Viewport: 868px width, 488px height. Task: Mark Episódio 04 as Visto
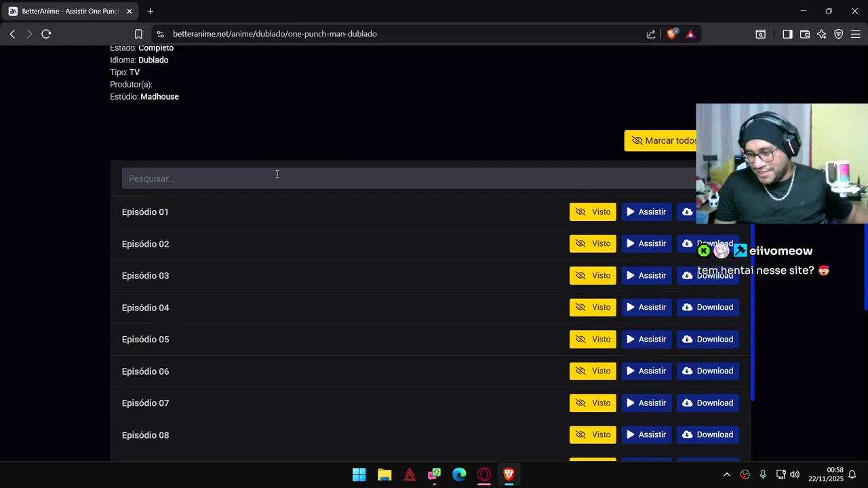click(x=593, y=308)
